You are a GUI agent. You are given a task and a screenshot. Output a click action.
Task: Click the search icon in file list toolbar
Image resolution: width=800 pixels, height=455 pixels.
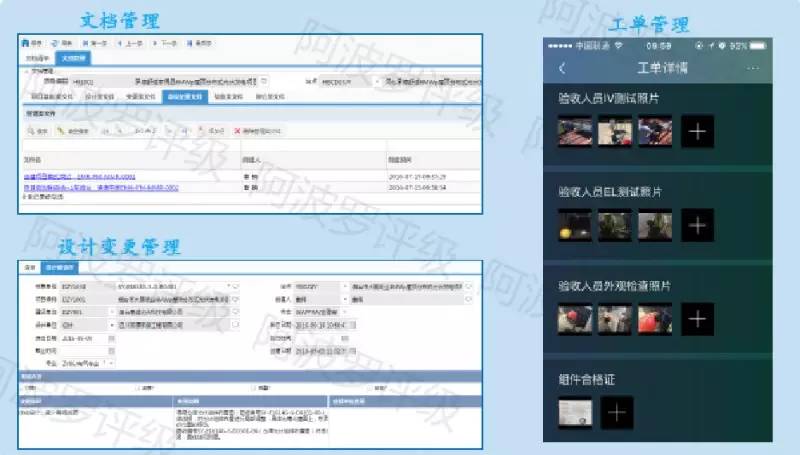29,130
